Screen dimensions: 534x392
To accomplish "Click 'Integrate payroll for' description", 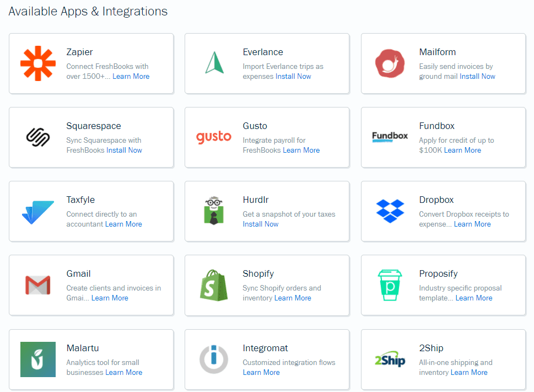I will point(274,141).
